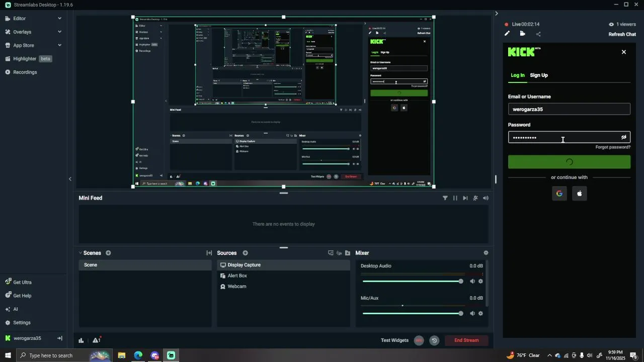
Task: Add a source folder
Action: click(x=347, y=253)
